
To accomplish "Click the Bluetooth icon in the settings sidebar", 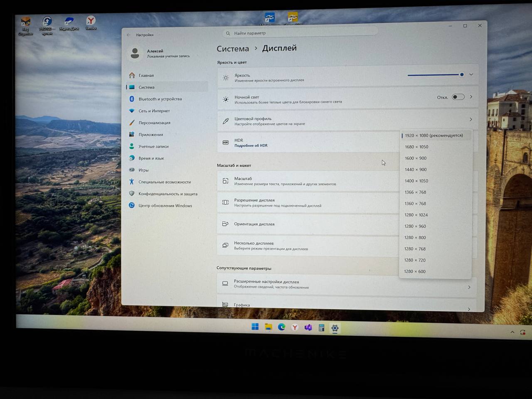I will [x=132, y=99].
